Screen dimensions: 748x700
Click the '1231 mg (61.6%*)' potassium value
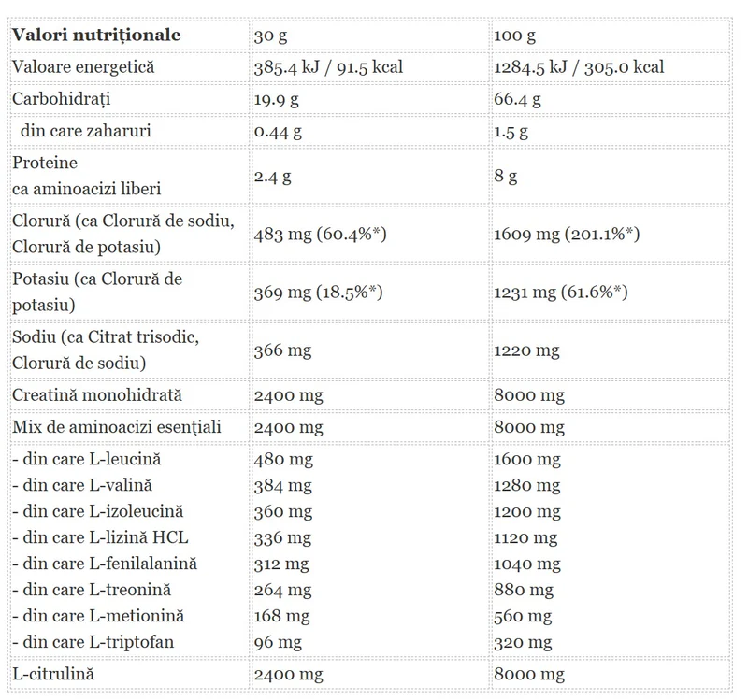click(560, 293)
